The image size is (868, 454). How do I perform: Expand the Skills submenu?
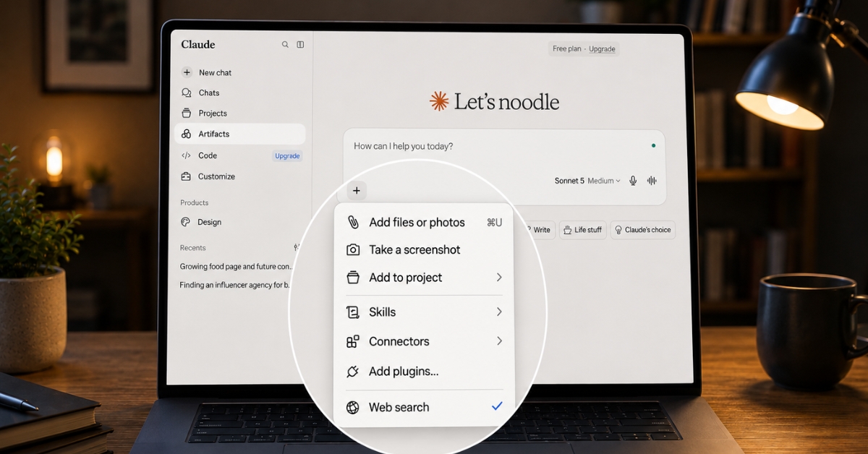424,312
